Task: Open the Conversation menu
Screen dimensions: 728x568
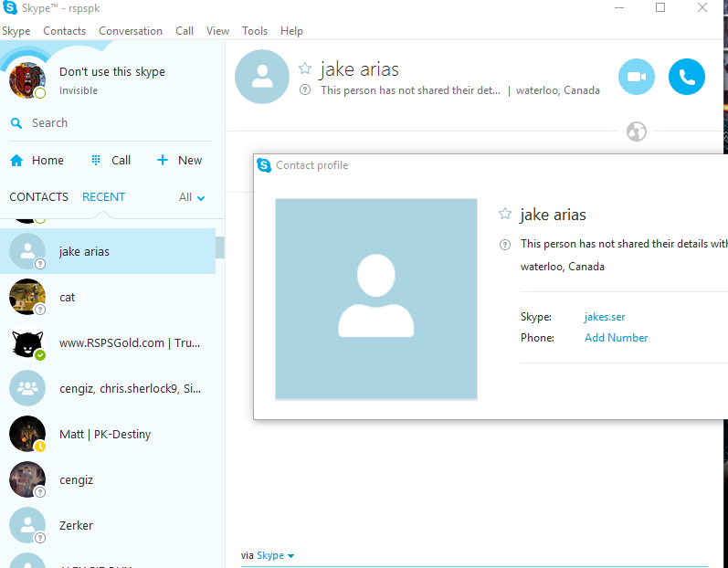Action: (131, 31)
